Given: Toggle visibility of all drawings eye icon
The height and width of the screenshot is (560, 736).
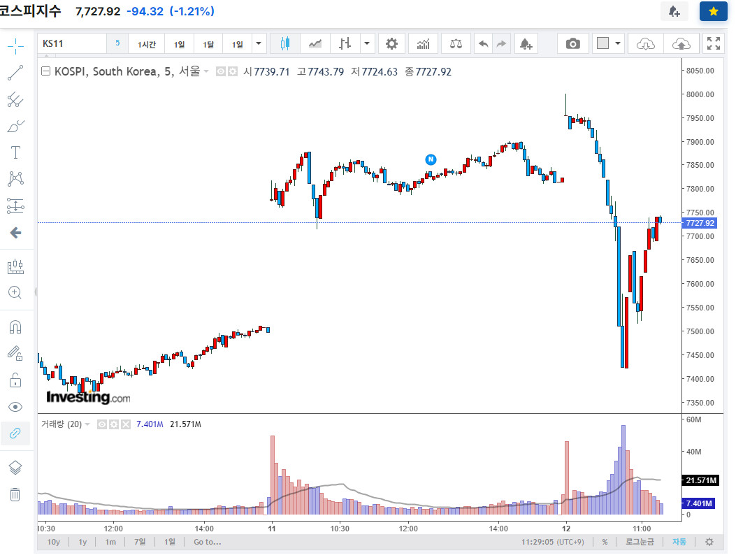Looking at the screenshot, I should (x=15, y=407).
